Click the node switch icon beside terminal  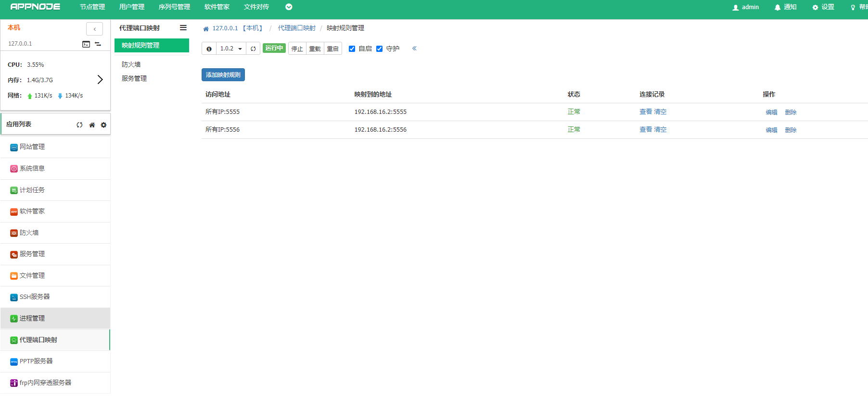pos(98,44)
